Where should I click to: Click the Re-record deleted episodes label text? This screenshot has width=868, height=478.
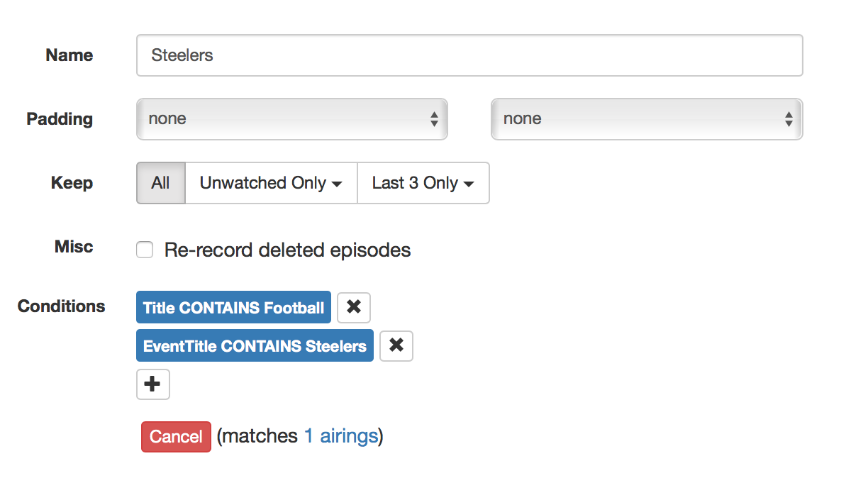click(x=287, y=250)
